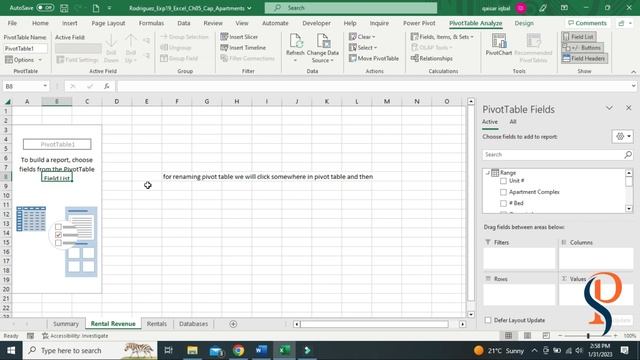Switch to the Databases sheet tab
Viewport: 640px width, 360px height.
[193, 324]
